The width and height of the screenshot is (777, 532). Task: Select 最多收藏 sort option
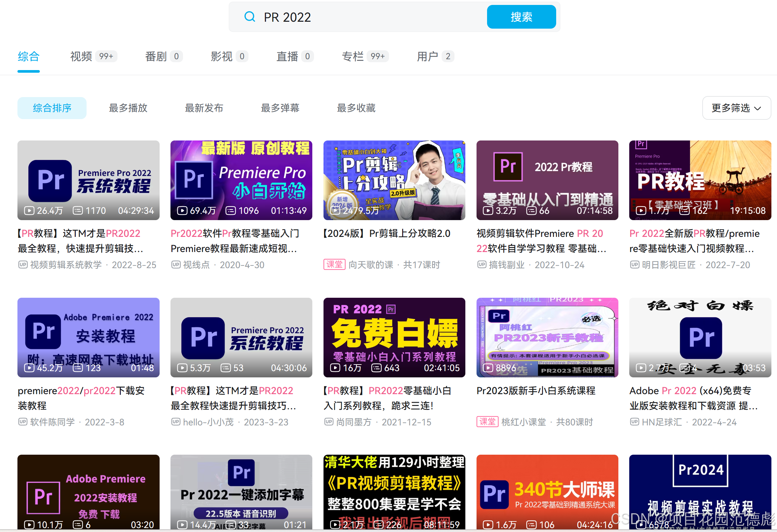click(356, 108)
